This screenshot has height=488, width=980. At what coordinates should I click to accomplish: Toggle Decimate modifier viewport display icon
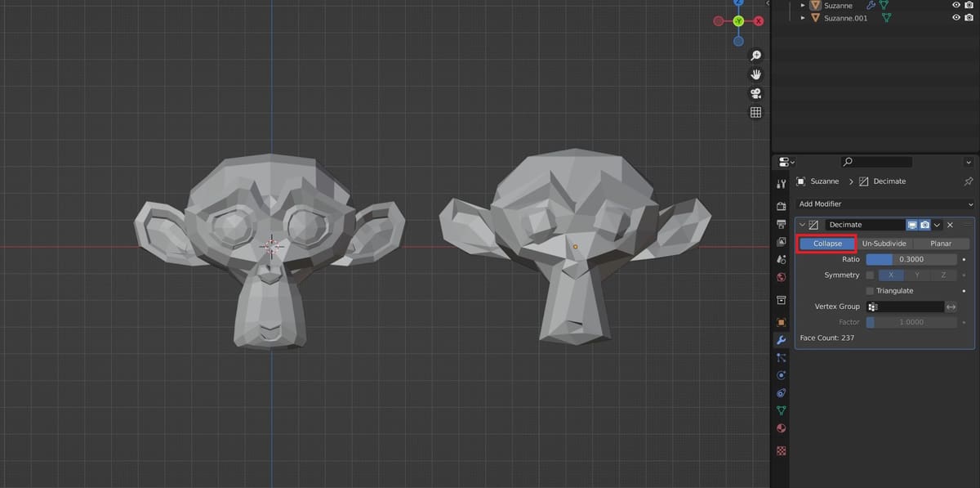(x=911, y=225)
